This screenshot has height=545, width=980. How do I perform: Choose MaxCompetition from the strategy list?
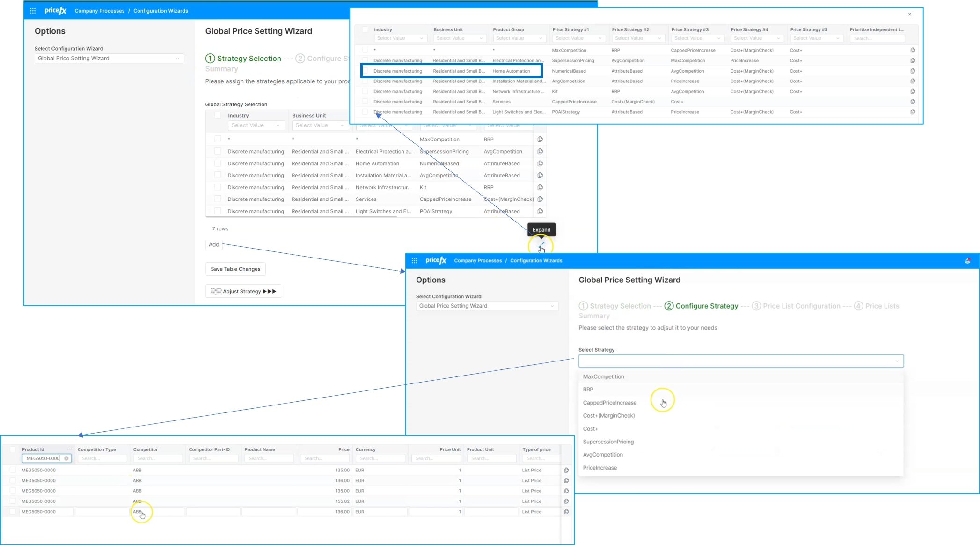[x=741, y=376]
